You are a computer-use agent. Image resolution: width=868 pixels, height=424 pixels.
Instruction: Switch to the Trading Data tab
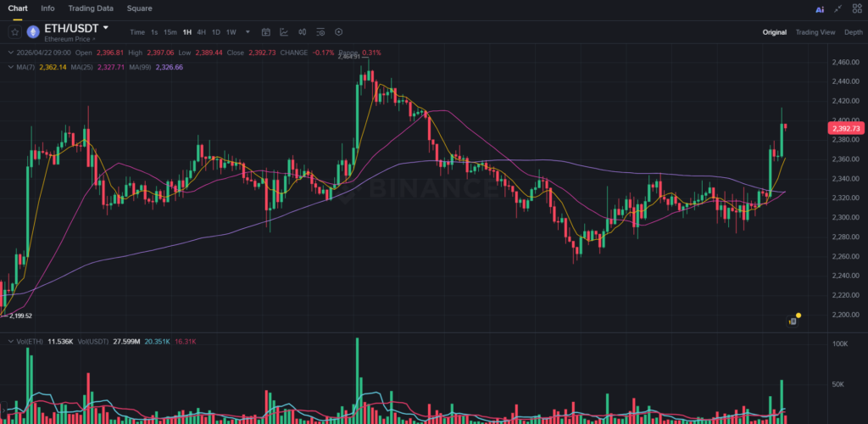pyautogui.click(x=90, y=8)
